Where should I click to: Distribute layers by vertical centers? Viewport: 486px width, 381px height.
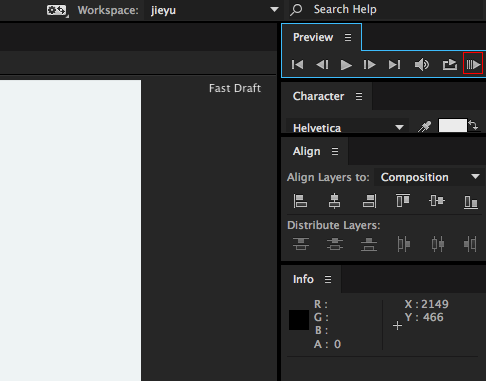click(335, 244)
